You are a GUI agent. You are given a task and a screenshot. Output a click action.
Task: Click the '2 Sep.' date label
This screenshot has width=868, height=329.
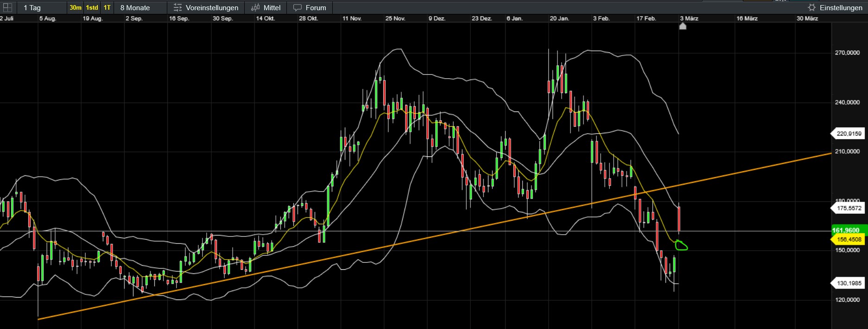[x=134, y=19]
